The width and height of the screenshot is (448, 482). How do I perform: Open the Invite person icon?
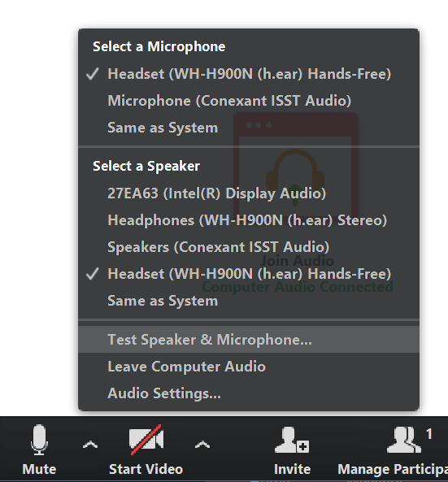(292, 440)
